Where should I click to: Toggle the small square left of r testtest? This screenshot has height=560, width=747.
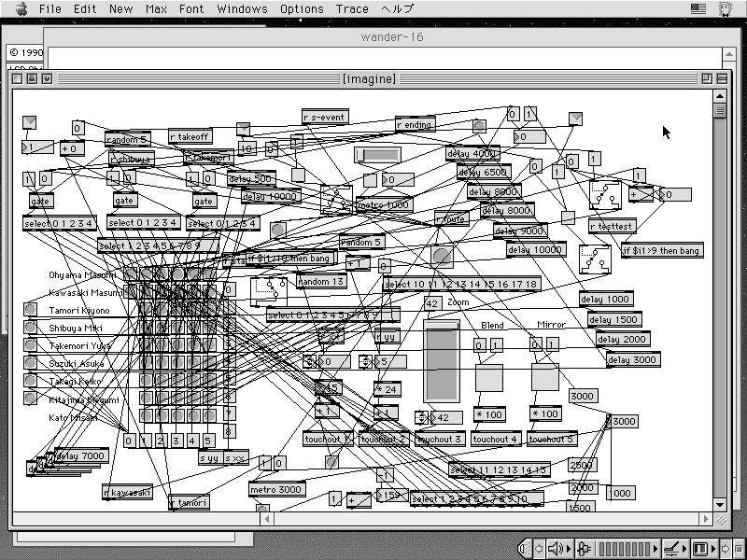(x=568, y=217)
